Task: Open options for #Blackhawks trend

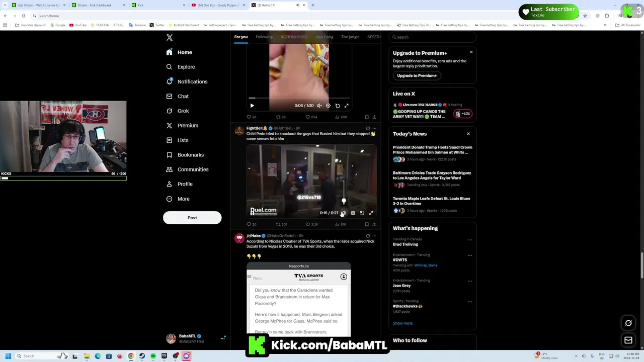Action: pyautogui.click(x=470, y=302)
